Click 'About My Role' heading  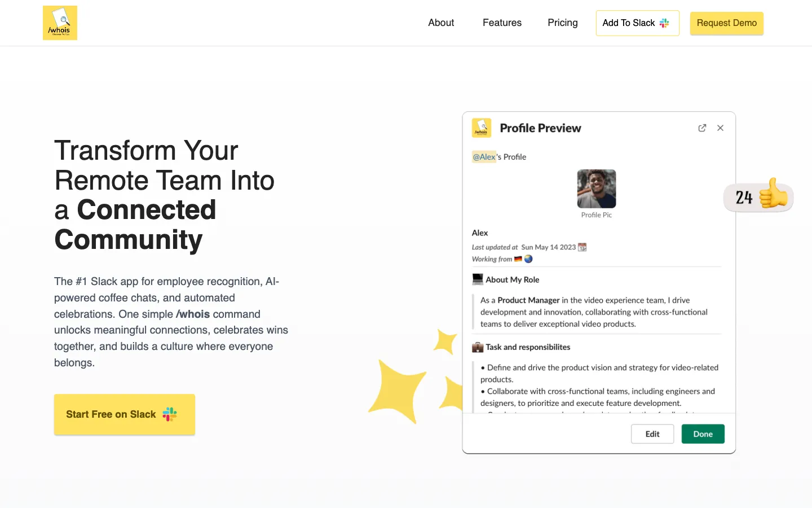(x=513, y=279)
